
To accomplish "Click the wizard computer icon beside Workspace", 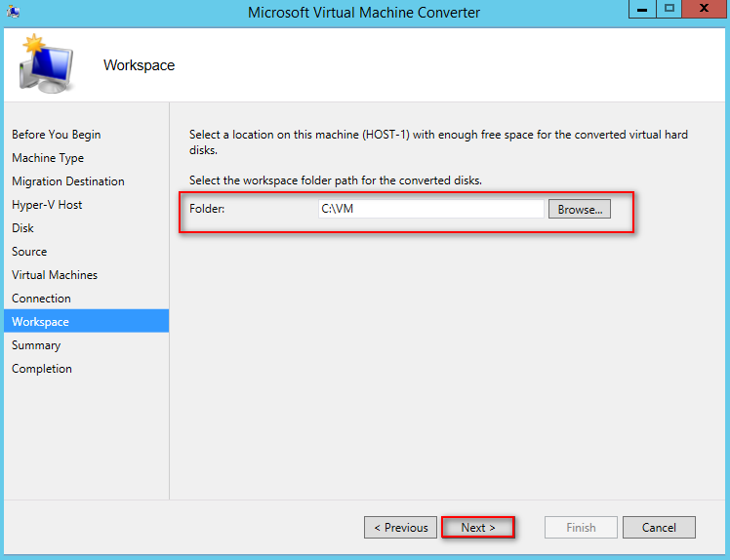I will (x=46, y=63).
